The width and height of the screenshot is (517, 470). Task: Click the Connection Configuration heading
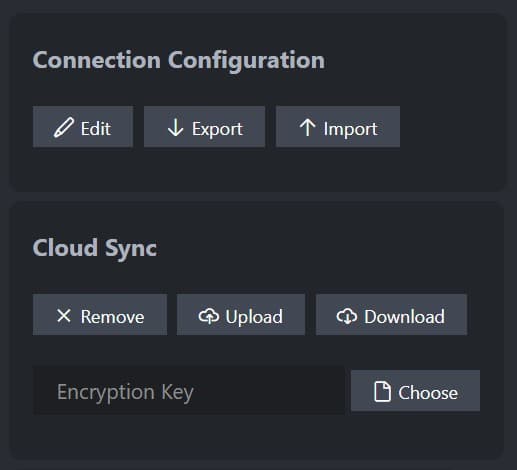click(179, 60)
